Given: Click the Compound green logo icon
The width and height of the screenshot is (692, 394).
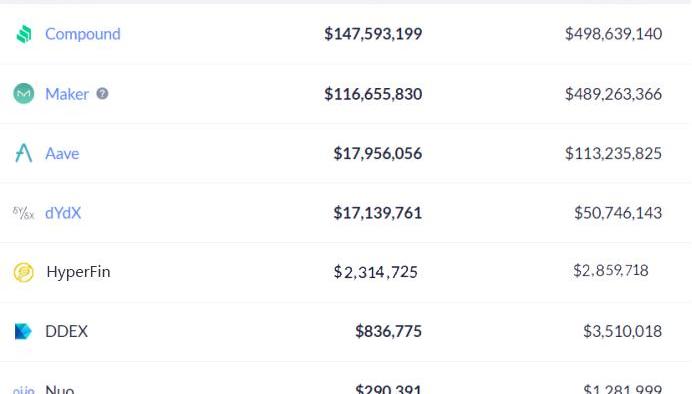Looking at the screenshot, I should (x=24, y=34).
